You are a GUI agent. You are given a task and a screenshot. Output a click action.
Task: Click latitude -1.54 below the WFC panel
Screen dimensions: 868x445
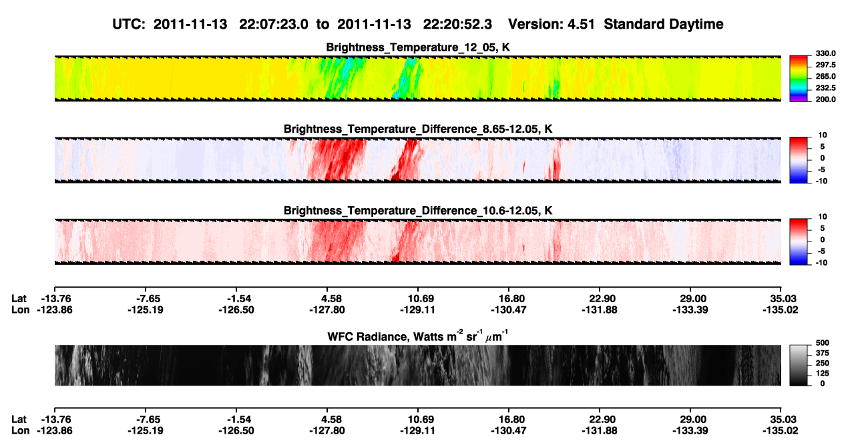pyautogui.click(x=236, y=419)
